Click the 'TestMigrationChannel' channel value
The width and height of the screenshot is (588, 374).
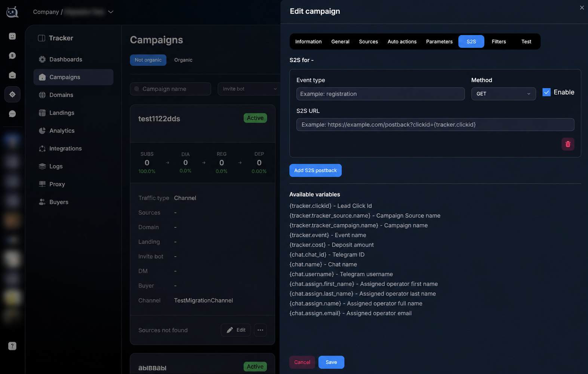203,300
